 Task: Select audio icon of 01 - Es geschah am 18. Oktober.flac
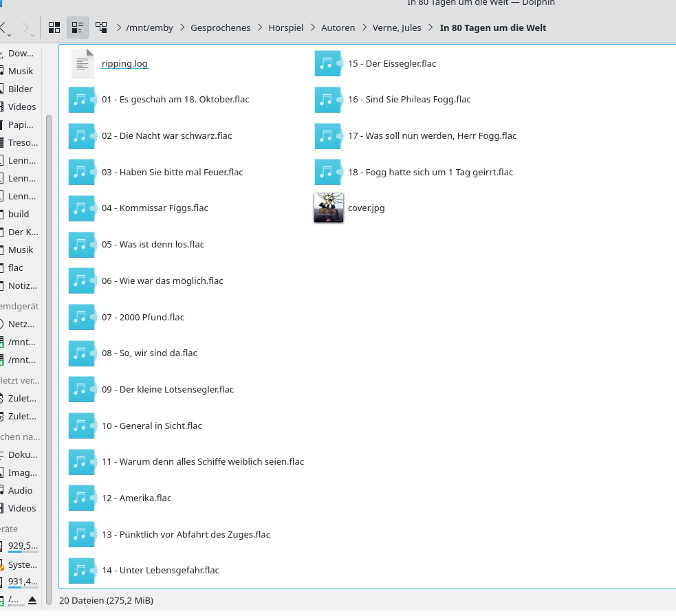tap(83, 100)
